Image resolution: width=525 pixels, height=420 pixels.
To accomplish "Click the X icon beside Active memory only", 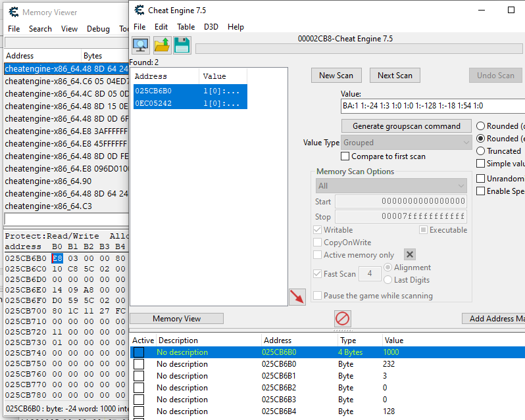I will pos(409,255).
